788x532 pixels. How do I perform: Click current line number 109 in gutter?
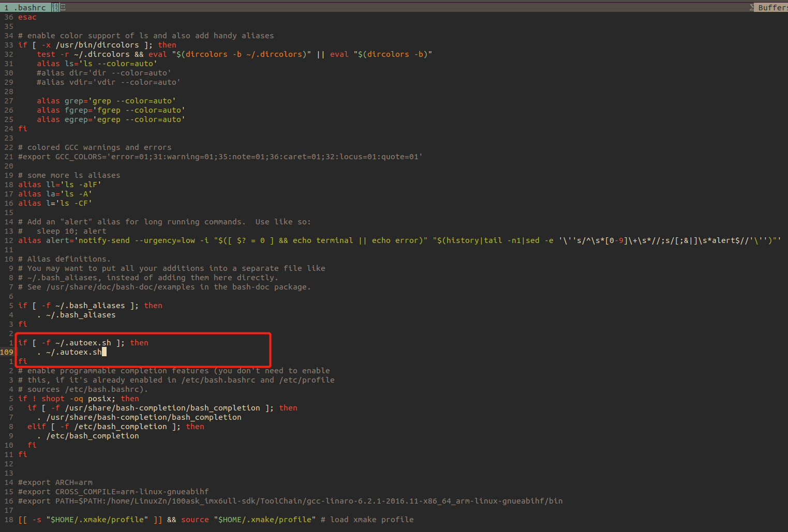[x=7, y=352]
